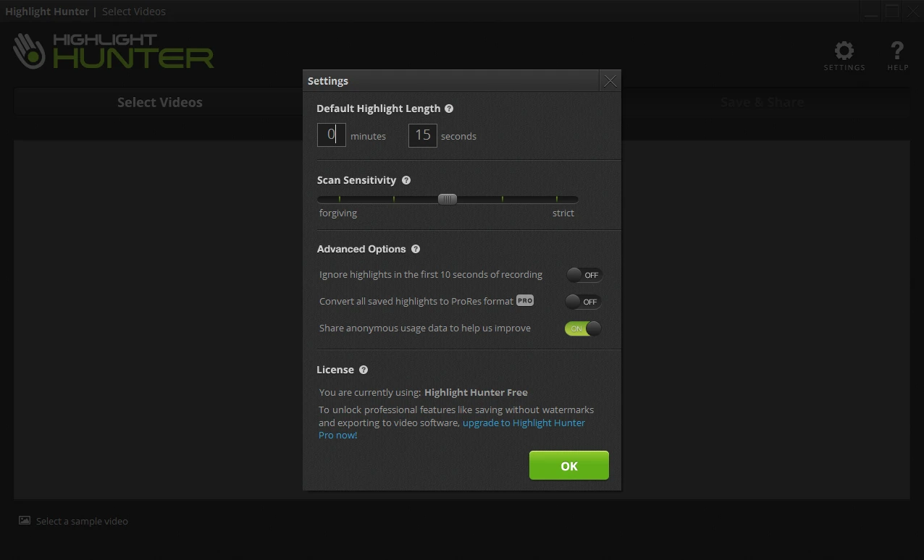Image resolution: width=924 pixels, height=560 pixels.
Task: Show help for Scan Sensitivity
Action: tap(406, 180)
